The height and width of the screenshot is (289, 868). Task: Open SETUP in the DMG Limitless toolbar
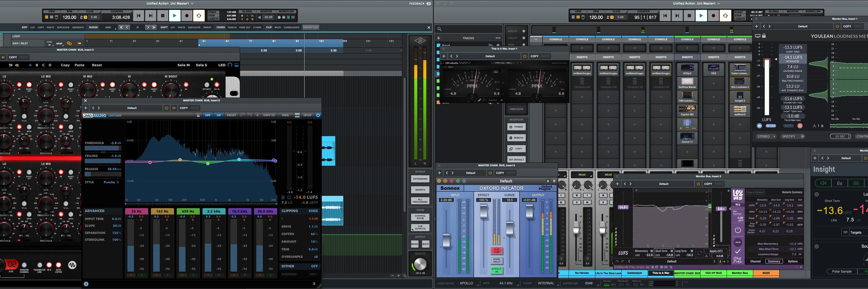307,115
